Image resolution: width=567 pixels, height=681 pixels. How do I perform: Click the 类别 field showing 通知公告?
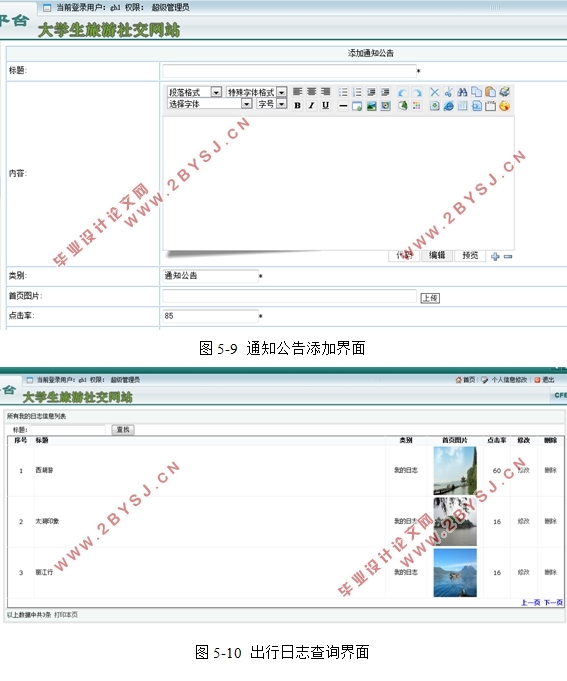coord(211,276)
